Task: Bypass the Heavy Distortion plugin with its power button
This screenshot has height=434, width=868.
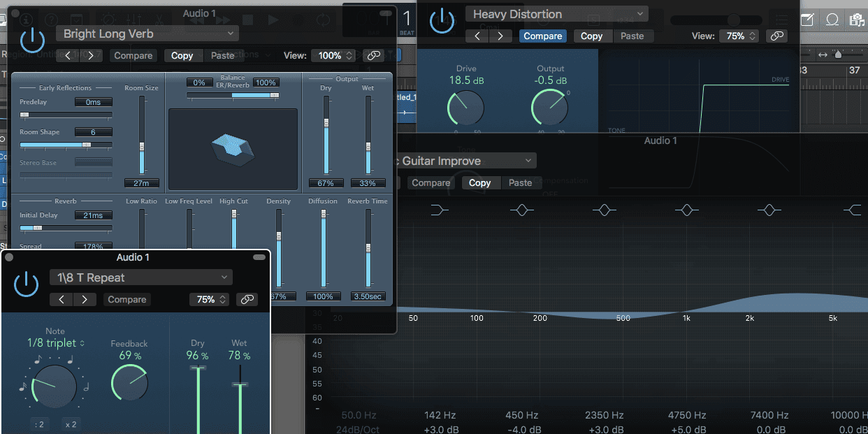Action: tap(442, 21)
